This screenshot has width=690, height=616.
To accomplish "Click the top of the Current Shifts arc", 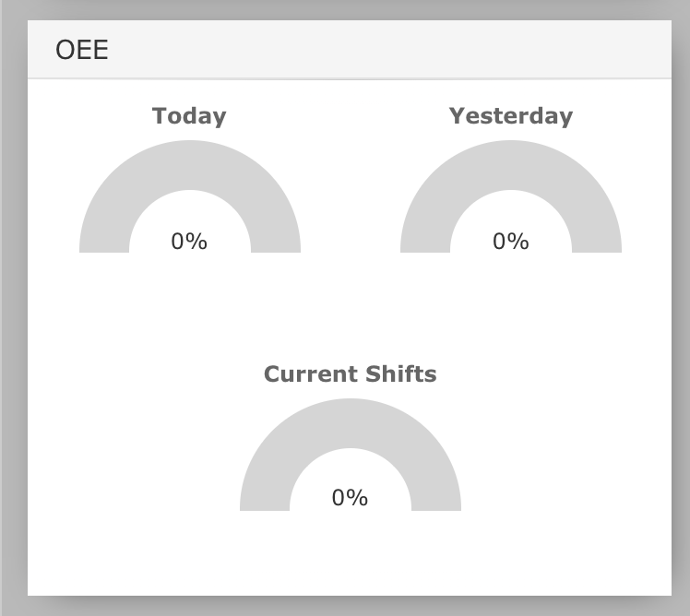I will 351,423.
